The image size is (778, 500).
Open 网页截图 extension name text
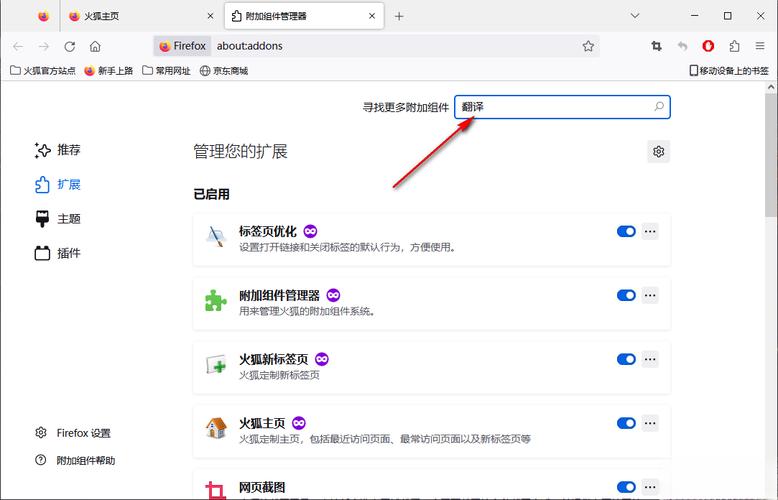262,487
